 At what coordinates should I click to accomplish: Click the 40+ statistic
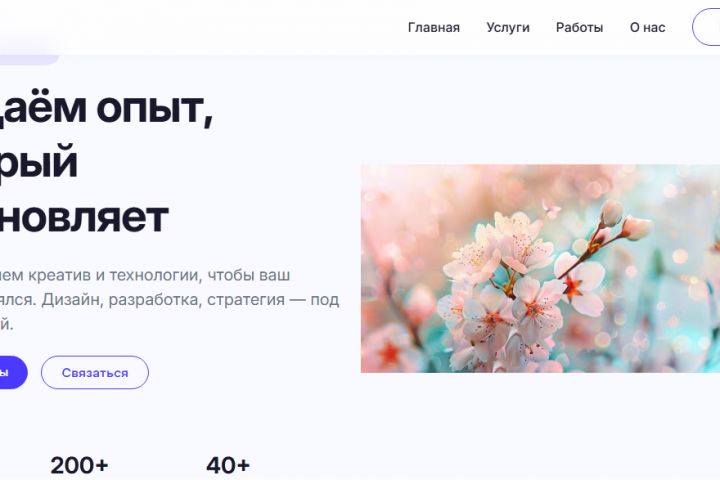coord(228,465)
